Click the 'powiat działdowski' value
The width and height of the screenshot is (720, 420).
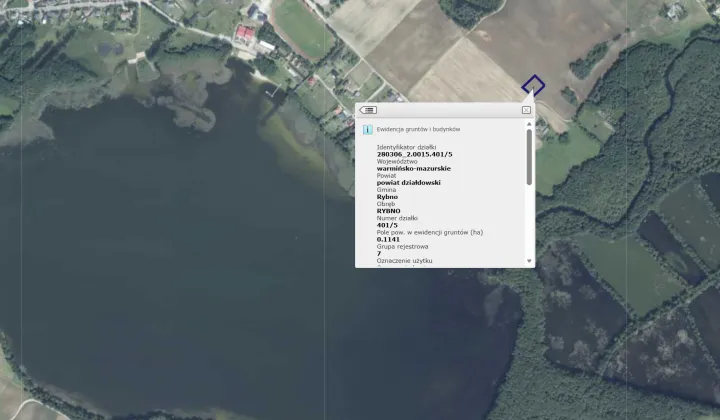click(x=409, y=183)
